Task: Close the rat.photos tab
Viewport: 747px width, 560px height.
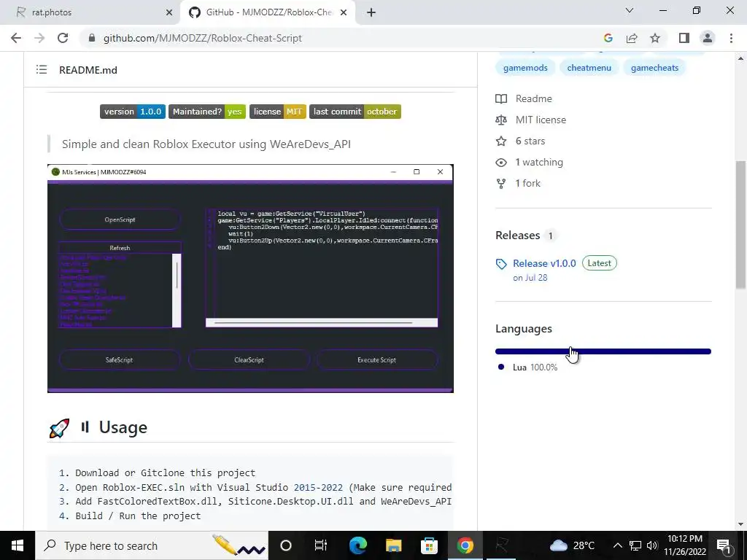Action: 169,12
